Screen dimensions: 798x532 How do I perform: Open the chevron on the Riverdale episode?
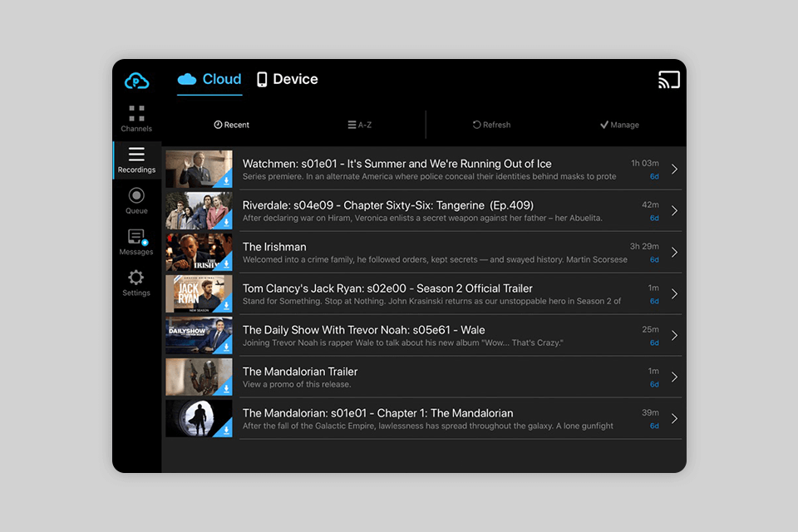click(675, 210)
